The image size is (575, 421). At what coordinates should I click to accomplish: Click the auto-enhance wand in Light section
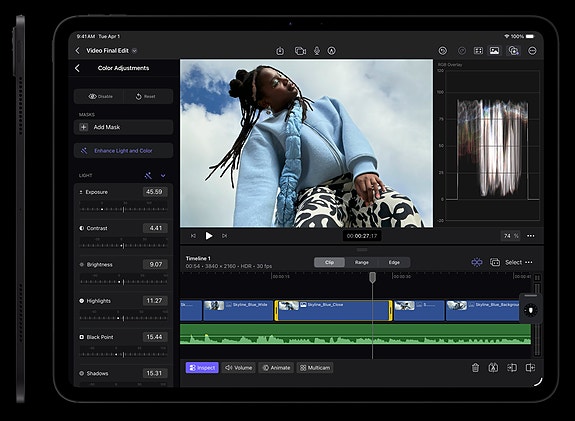coord(148,176)
